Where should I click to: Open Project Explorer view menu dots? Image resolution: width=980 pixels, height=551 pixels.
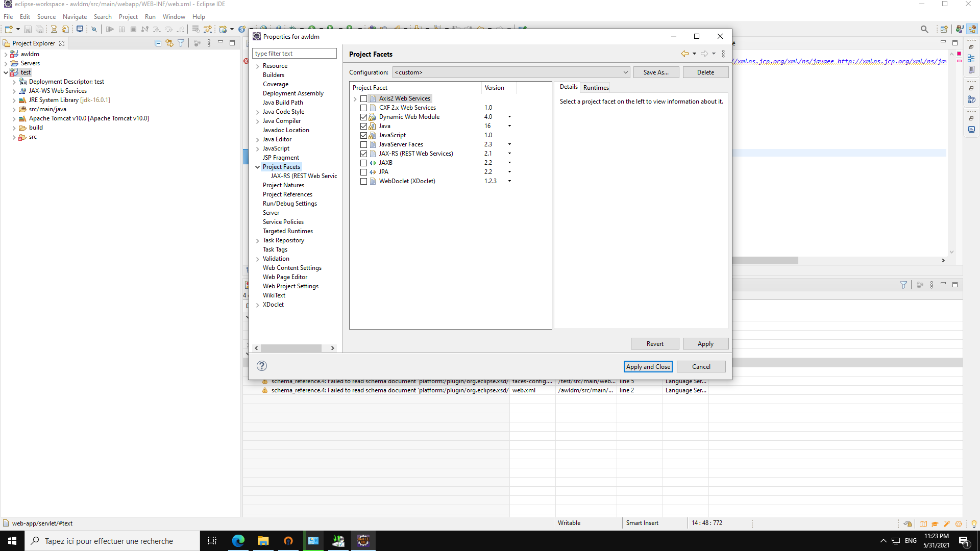click(209, 43)
